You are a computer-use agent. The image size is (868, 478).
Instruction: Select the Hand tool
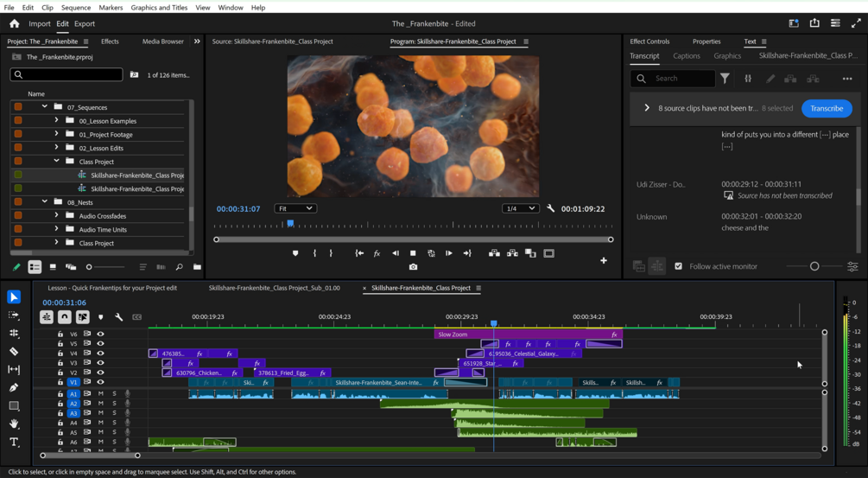tap(14, 424)
